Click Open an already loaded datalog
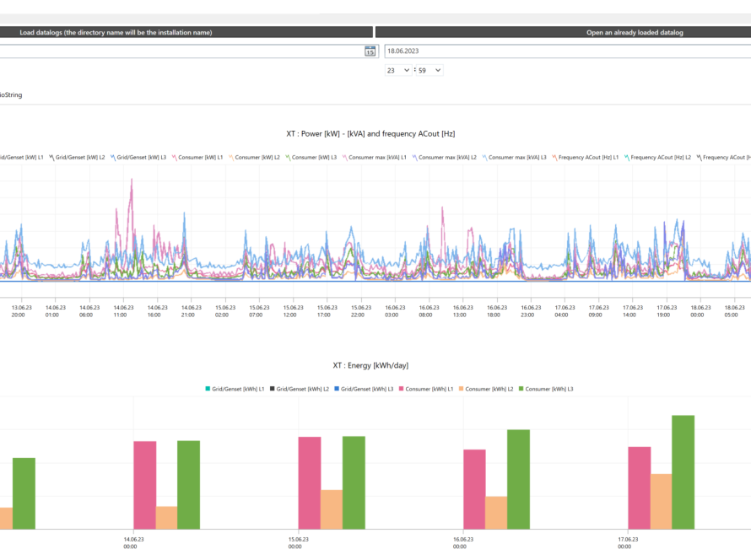This screenshot has width=751, height=560. pyautogui.click(x=563, y=32)
